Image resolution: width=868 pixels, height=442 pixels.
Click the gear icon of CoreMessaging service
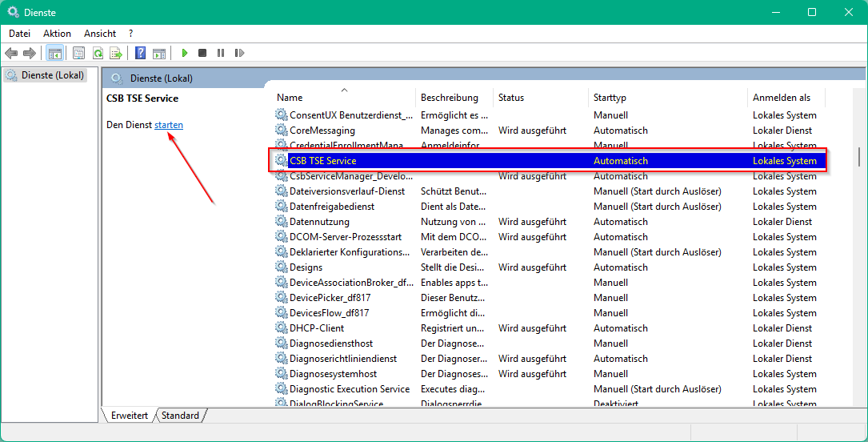click(x=282, y=131)
